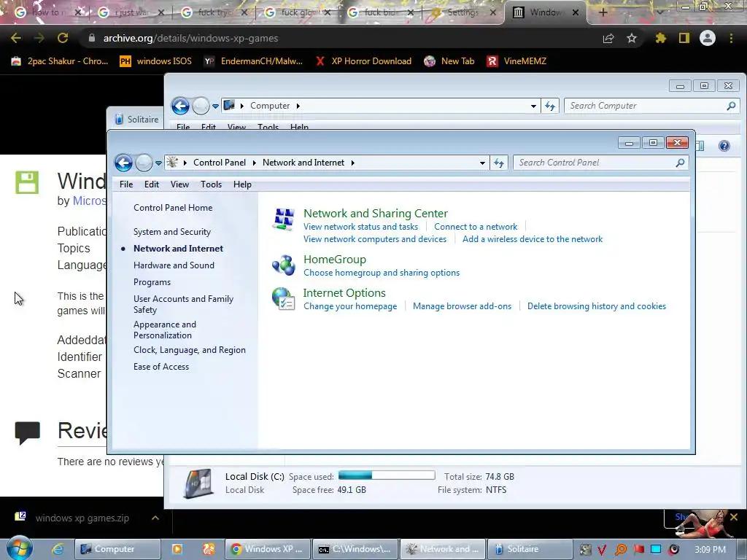Click the Control Panel forward arrow button

pyautogui.click(x=144, y=163)
